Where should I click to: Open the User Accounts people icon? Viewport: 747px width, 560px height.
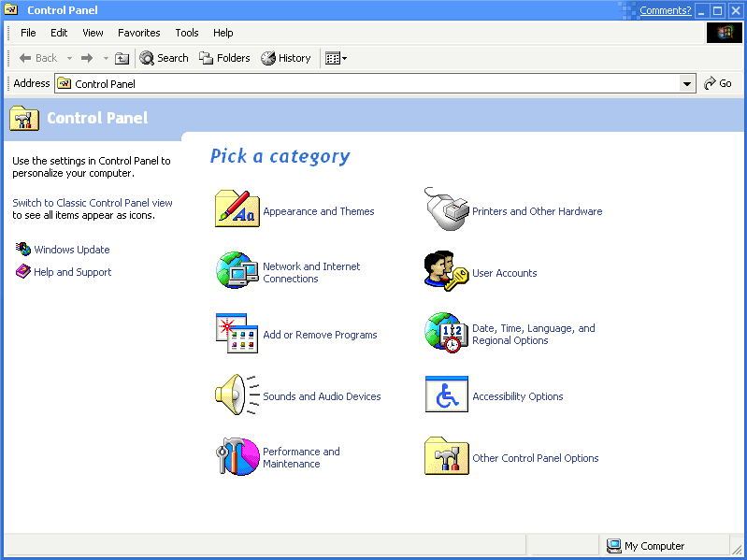point(446,270)
